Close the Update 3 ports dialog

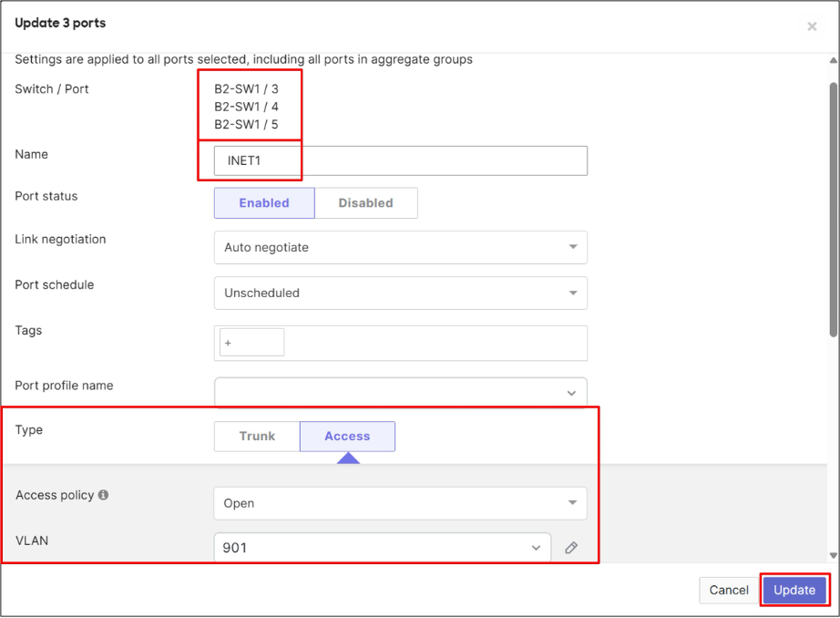(x=812, y=26)
